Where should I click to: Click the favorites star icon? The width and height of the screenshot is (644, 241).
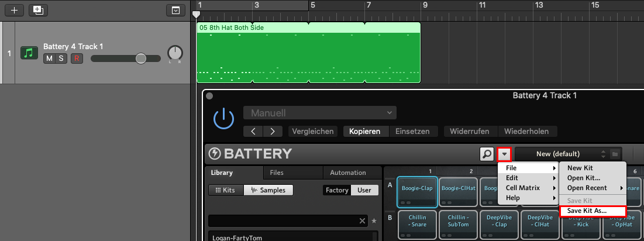pyautogui.click(x=374, y=221)
